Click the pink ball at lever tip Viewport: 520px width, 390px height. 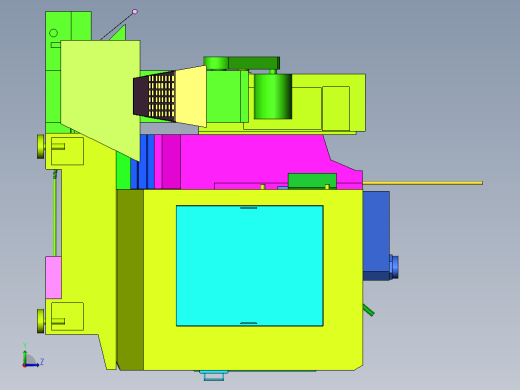pos(135,12)
